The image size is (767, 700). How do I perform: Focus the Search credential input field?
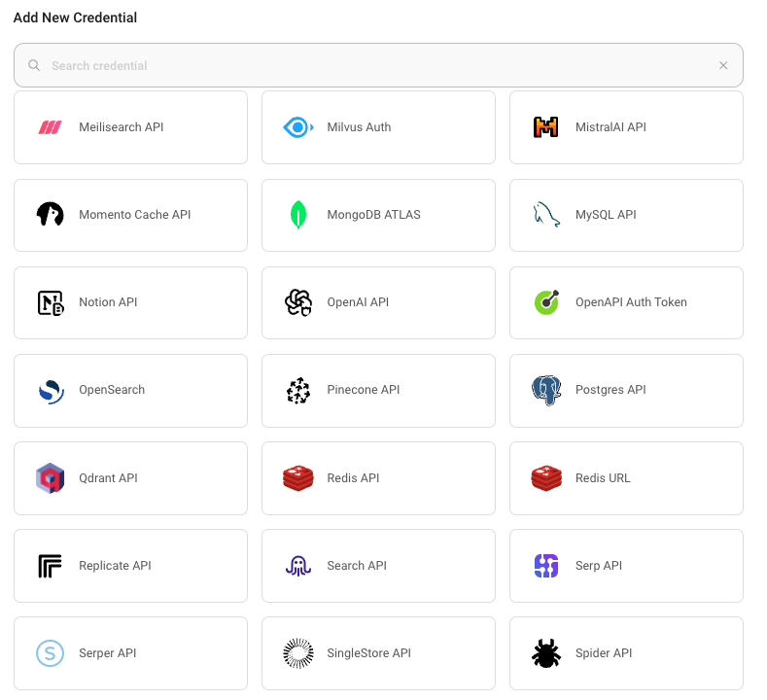378,65
